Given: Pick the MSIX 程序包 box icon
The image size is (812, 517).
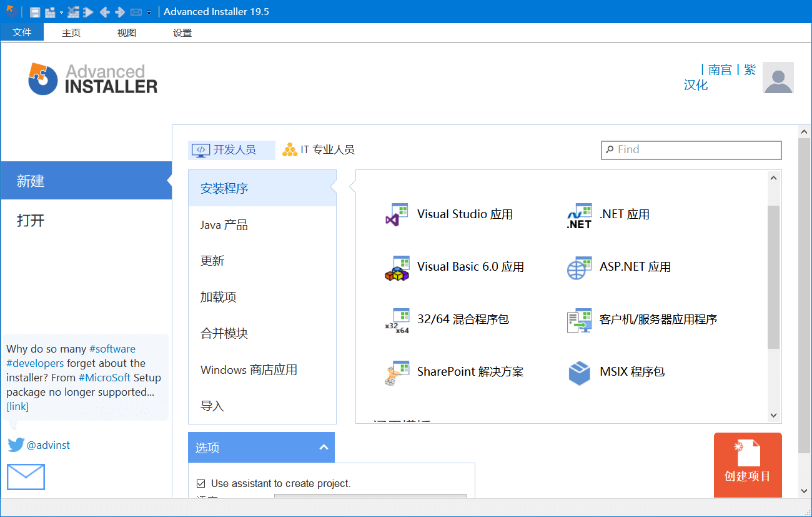Looking at the screenshot, I should click(x=579, y=373).
